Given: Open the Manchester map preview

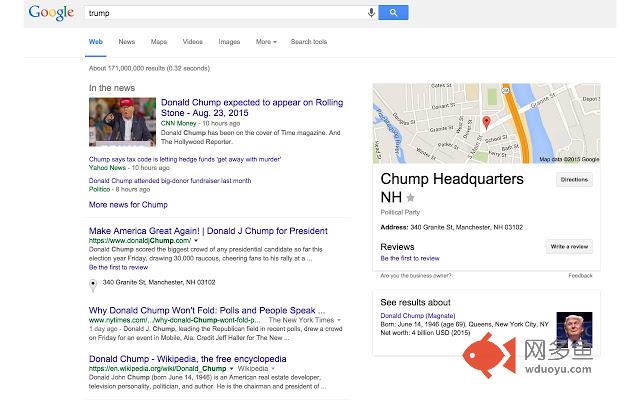Looking at the screenshot, I should [x=486, y=123].
